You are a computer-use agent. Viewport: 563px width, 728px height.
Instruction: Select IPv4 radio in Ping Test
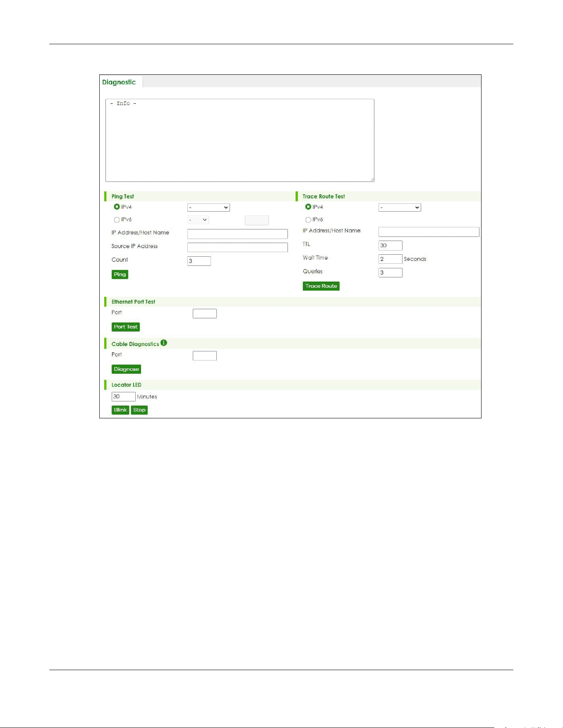coord(117,207)
